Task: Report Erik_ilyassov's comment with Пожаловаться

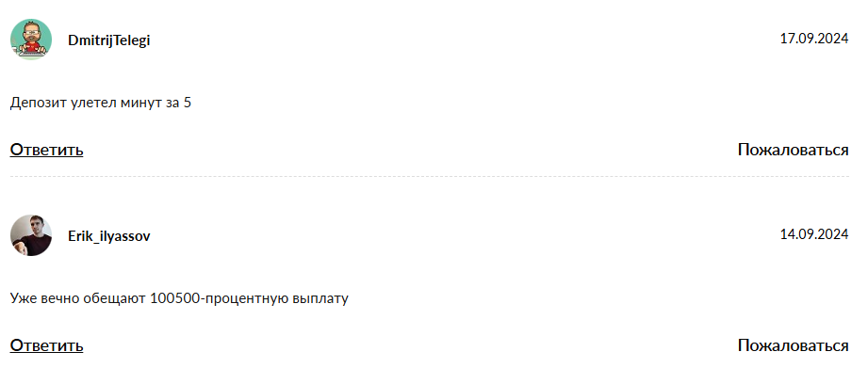Action: 793,346
